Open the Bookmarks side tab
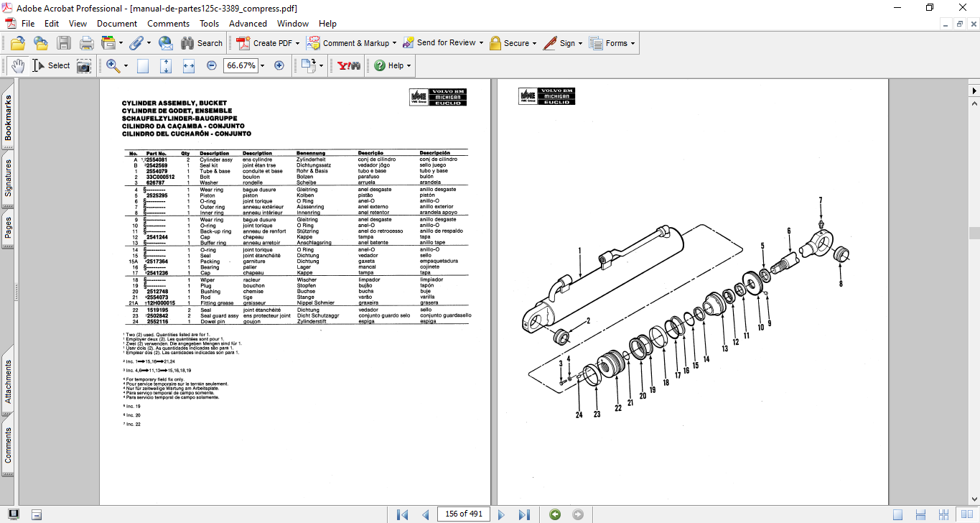980x523 pixels. tap(9, 117)
